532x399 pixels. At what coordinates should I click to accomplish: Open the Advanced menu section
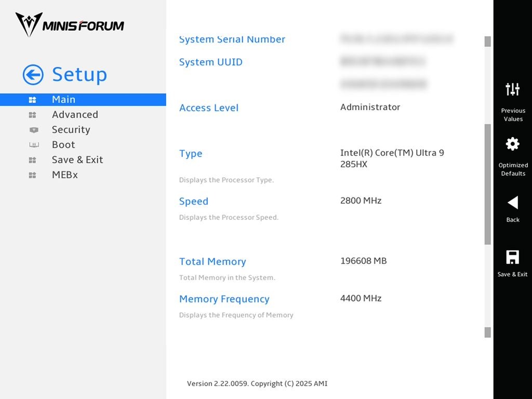coord(75,115)
